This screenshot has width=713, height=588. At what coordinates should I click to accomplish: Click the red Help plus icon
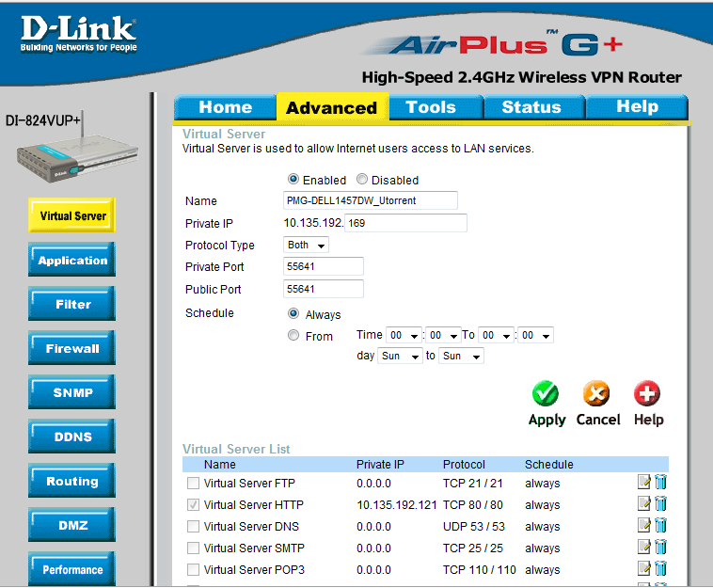pyautogui.click(x=647, y=393)
